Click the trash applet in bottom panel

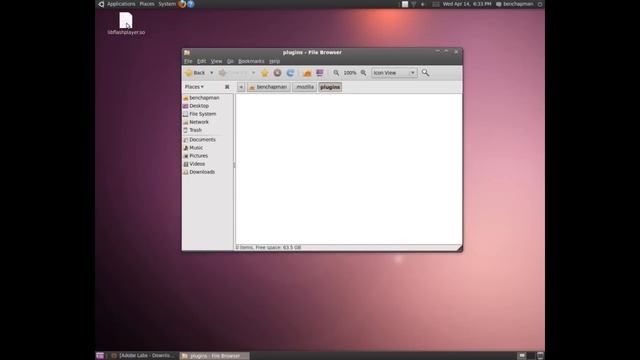(540, 356)
